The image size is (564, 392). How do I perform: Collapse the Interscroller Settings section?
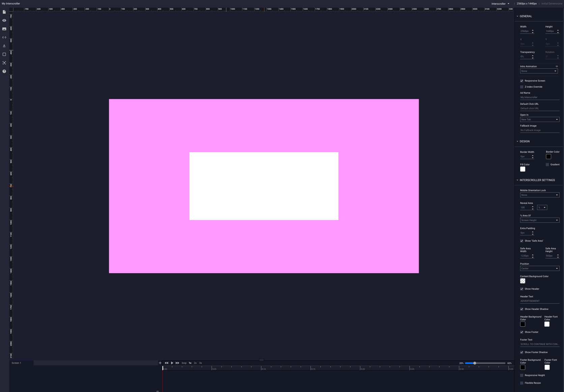coord(518,180)
